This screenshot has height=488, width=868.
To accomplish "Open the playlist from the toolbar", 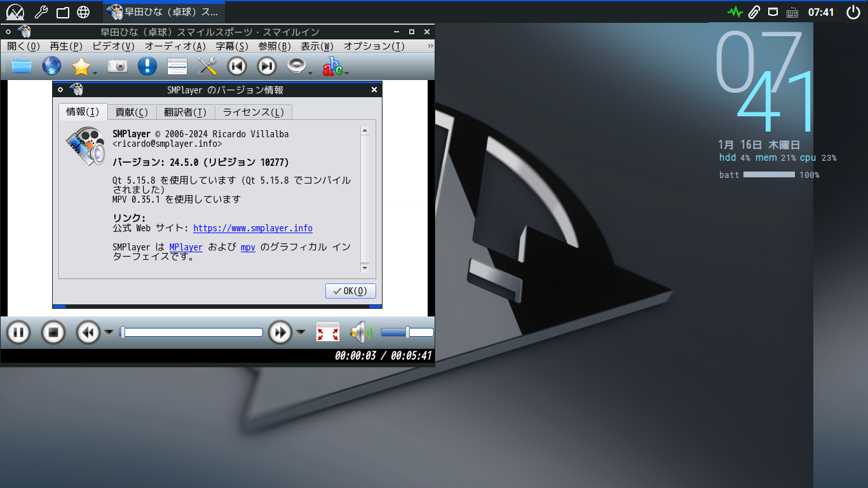I will coord(177,66).
